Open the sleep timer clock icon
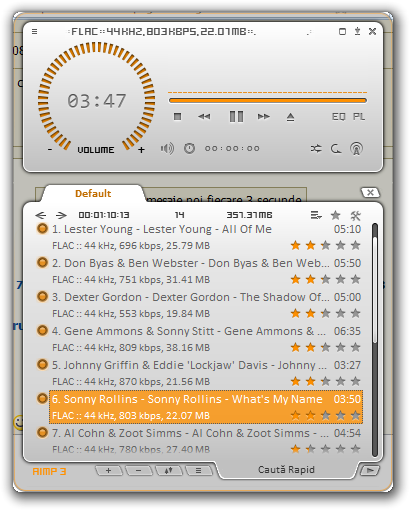 coord(189,148)
